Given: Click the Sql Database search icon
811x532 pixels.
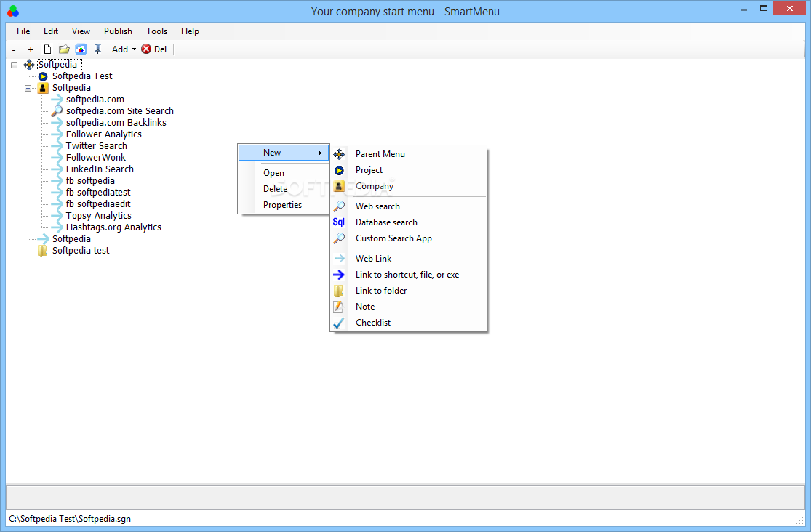Looking at the screenshot, I should [x=339, y=222].
